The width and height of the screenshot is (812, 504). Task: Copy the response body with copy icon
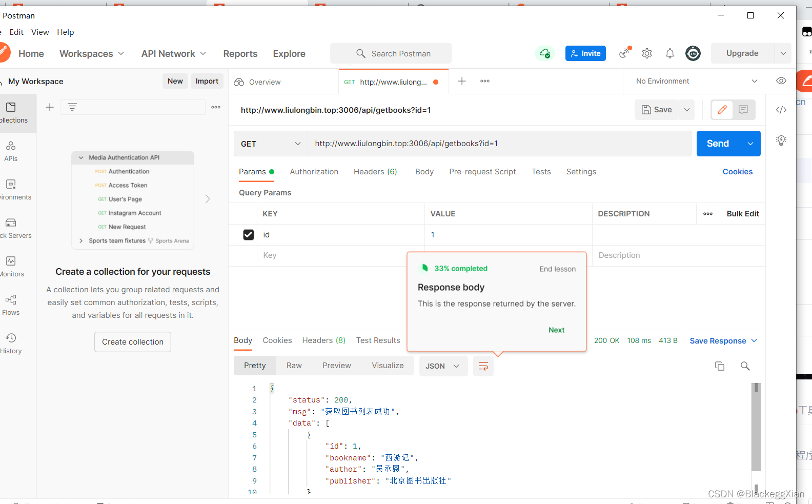(x=720, y=366)
